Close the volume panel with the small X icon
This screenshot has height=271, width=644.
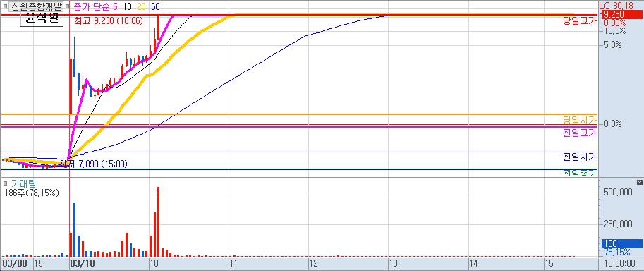point(639,182)
